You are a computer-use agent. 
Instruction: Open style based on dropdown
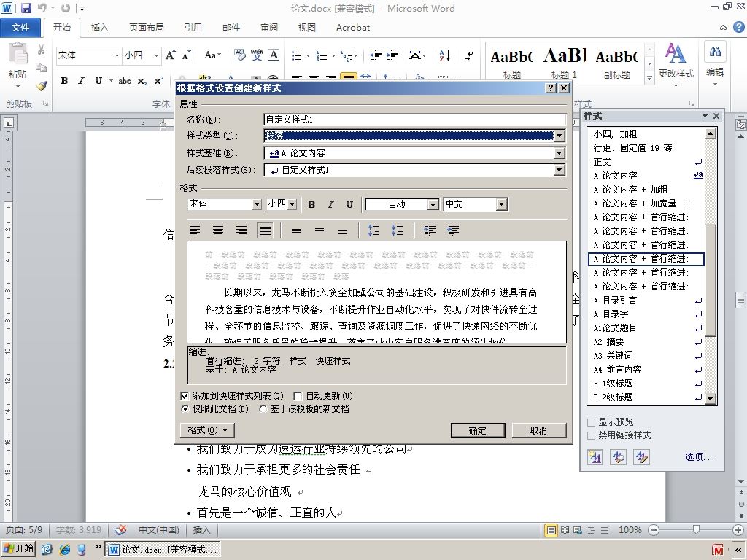coord(560,153)
